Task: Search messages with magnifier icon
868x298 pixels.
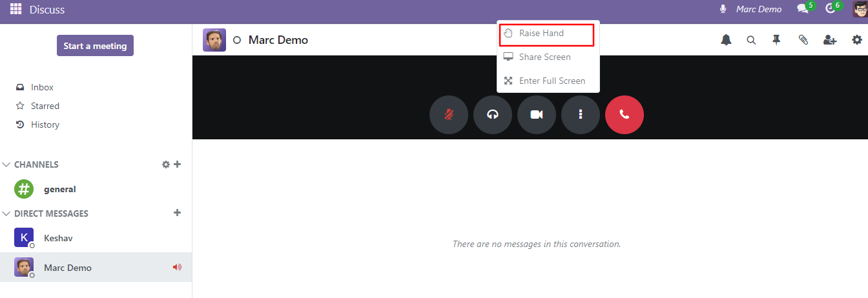Action: pos(751,40)
